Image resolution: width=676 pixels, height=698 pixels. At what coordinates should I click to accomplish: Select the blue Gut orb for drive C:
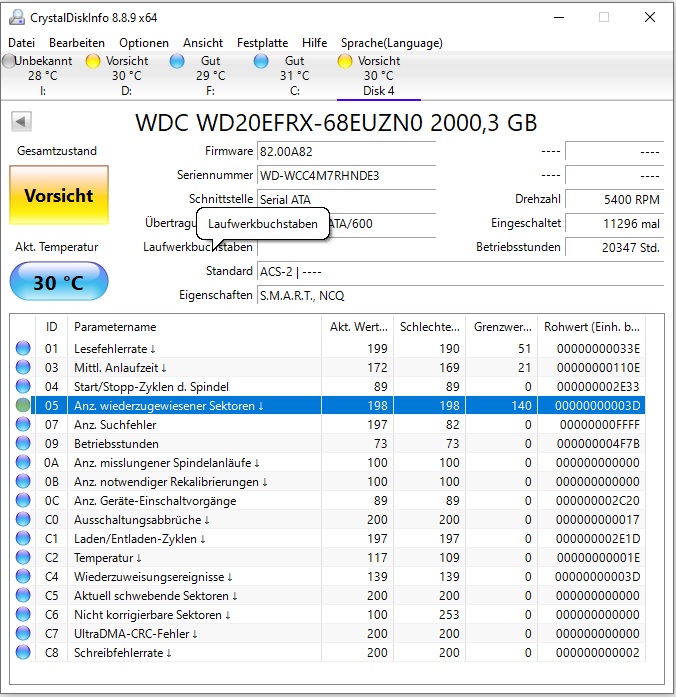(x=261, y=61)
